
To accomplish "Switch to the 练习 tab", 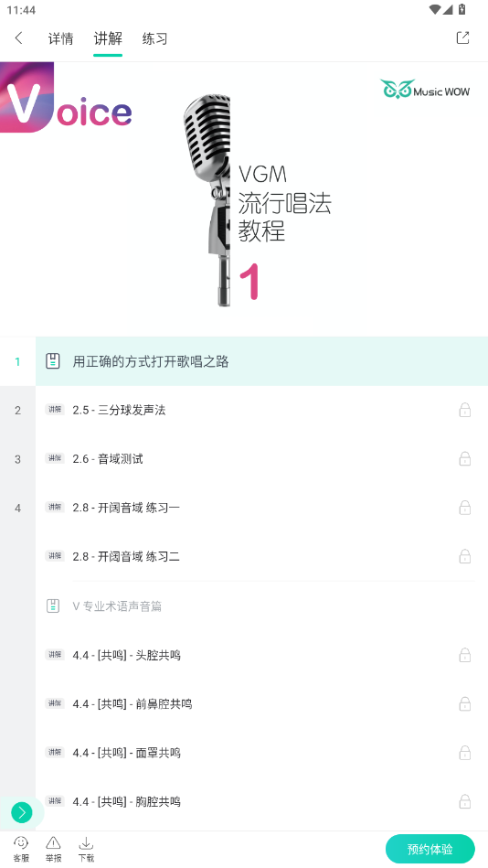I will tap(154, 38).
